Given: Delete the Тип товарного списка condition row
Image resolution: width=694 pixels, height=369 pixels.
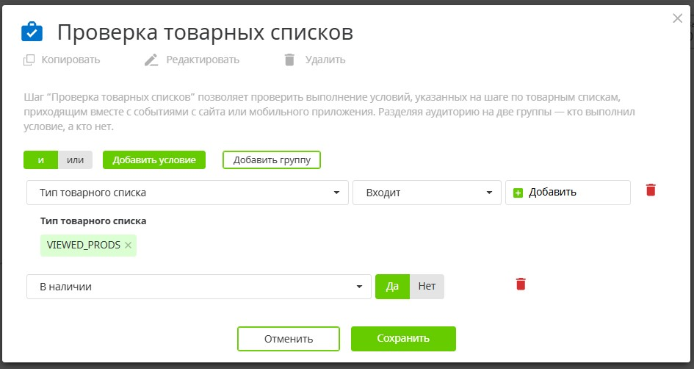Looking at the screenshot, I should point(651,190).
